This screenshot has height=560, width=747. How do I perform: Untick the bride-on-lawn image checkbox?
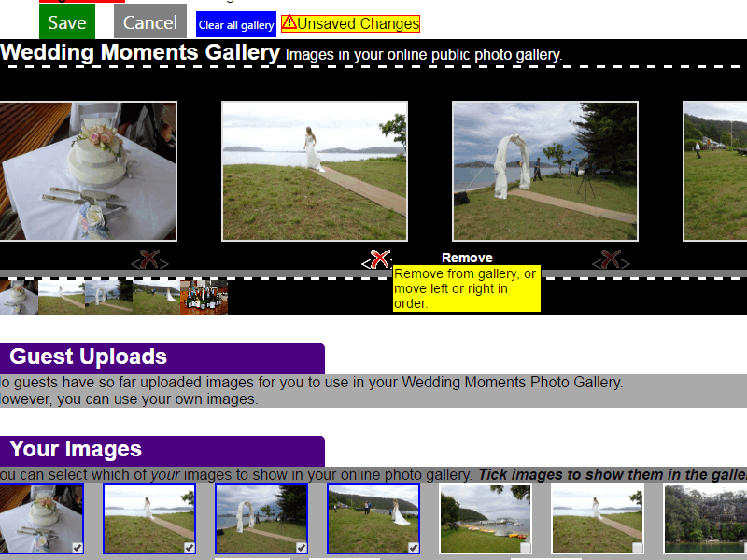413,548
